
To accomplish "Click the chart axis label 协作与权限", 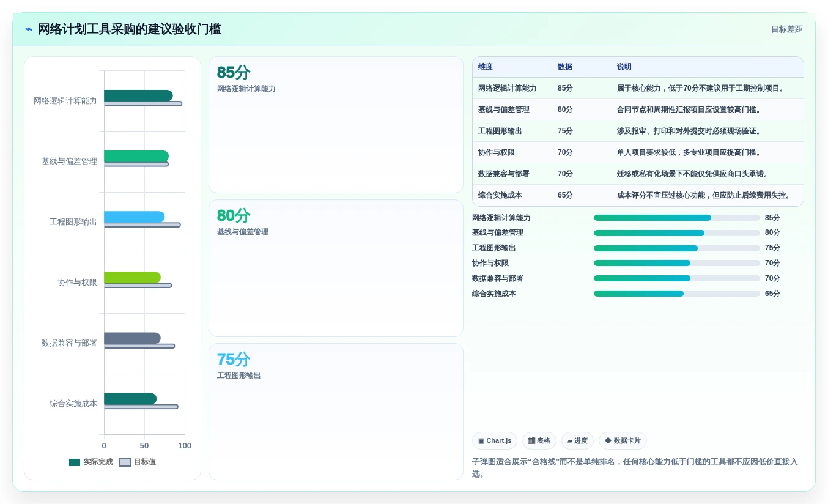I will (77, 283).
